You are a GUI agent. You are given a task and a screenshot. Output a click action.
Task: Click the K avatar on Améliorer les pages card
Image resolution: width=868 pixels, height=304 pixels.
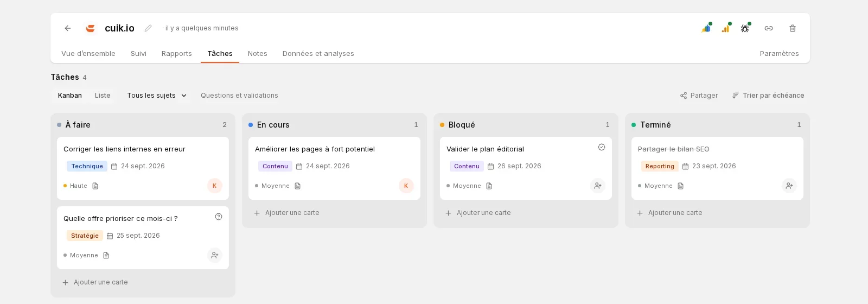coord(406,186)
